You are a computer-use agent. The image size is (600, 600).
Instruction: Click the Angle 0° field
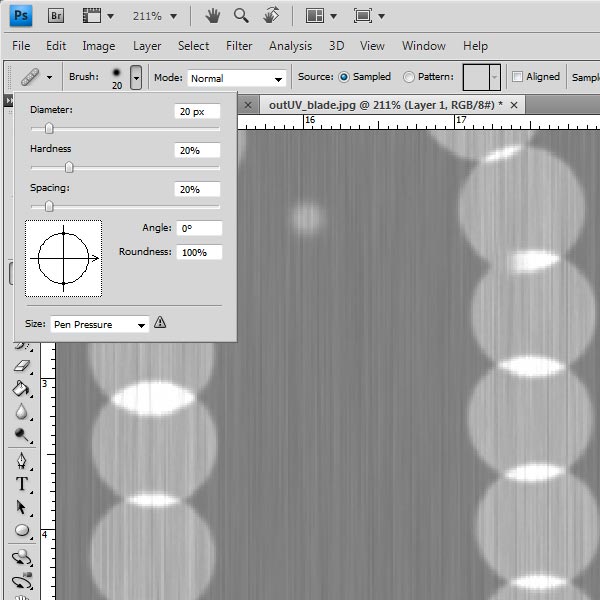point(199,228)
